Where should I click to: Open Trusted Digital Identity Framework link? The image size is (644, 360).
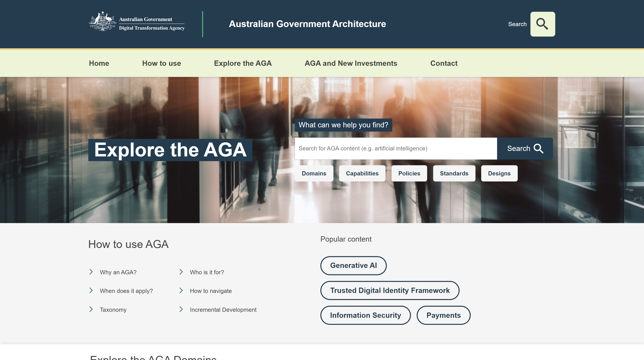(390, 291)
